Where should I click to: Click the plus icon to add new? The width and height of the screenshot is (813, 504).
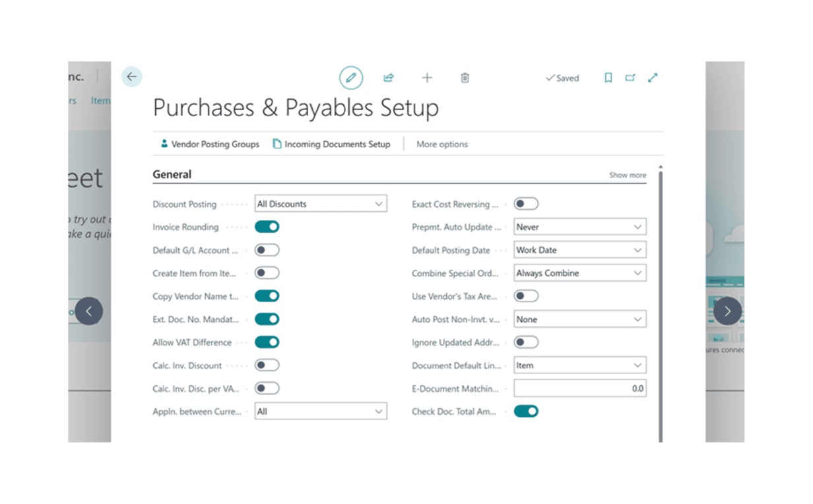click(427, 78)
